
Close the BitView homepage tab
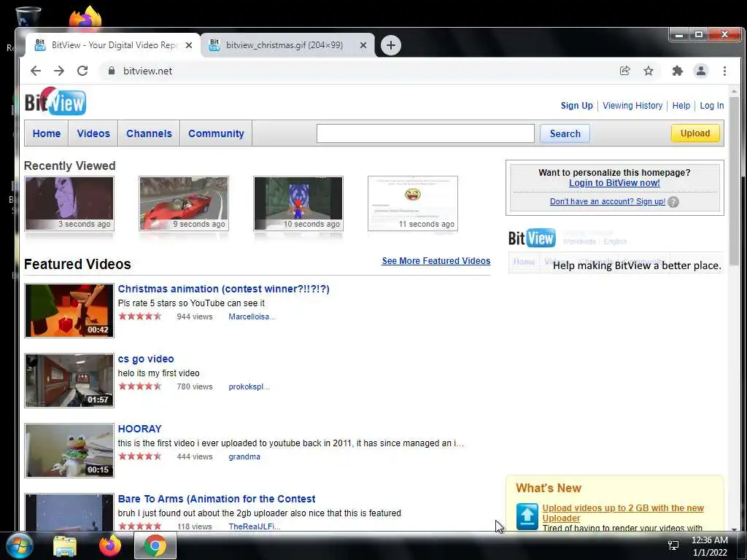[x=189, y=45]
